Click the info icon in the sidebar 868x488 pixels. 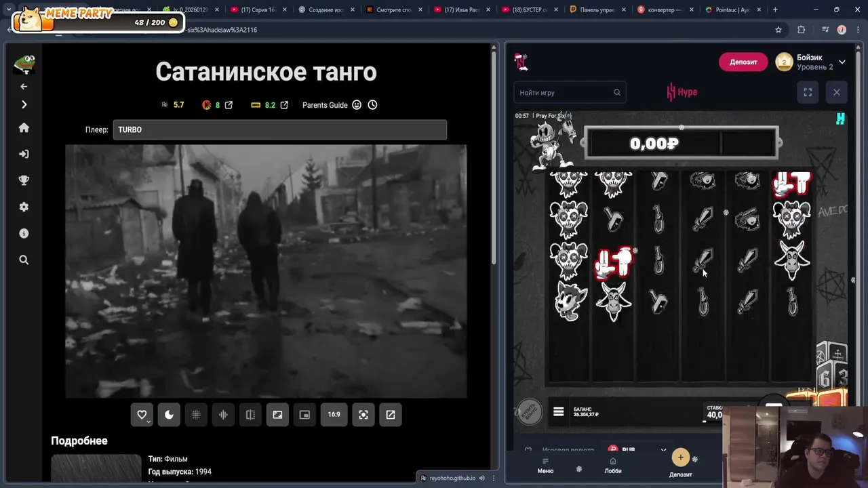pyautogui.click(x=24, y=233)
